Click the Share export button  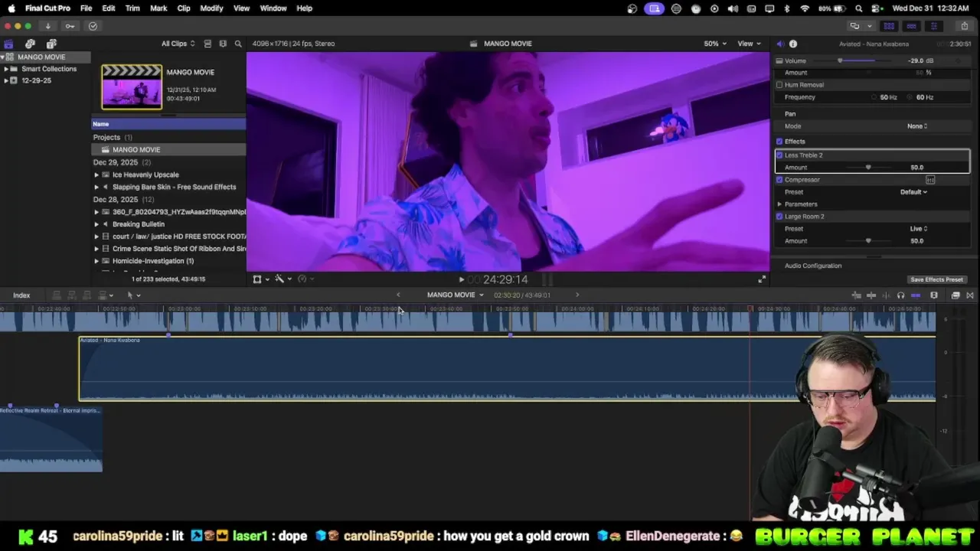point(964,26)
